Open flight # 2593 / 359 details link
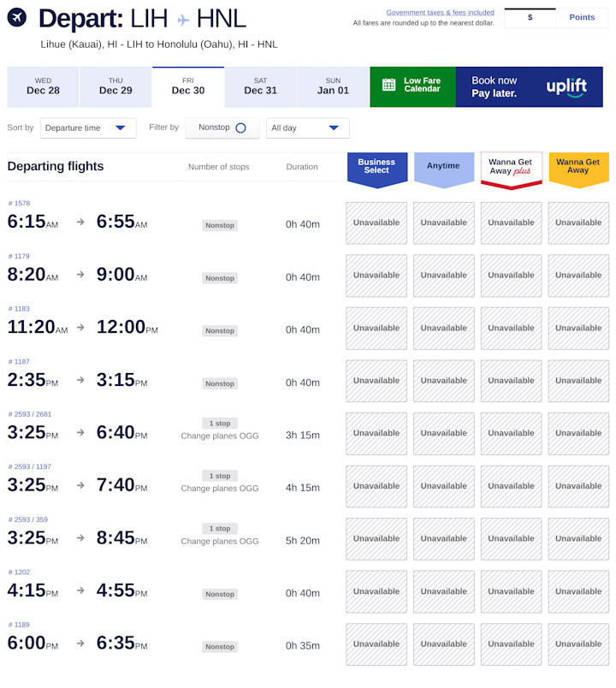Image resolution: width=616 pixels, height=688 pixels. (x=28, y=519)
